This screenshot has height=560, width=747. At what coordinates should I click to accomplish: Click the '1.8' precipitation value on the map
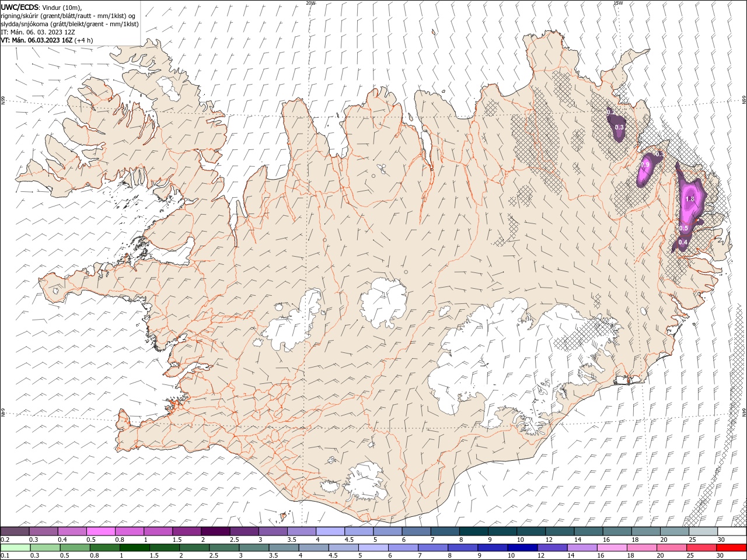coord(690,199)
